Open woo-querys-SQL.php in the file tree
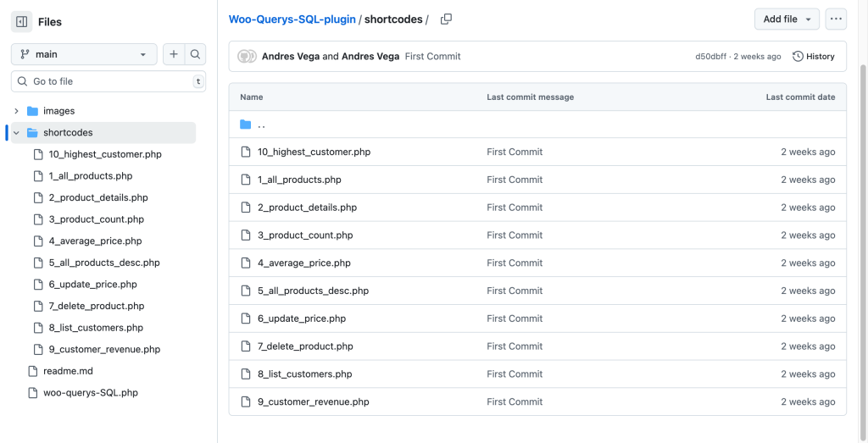Image resolution: width=868 pixels, height=443 pixels. pos(90,393)
